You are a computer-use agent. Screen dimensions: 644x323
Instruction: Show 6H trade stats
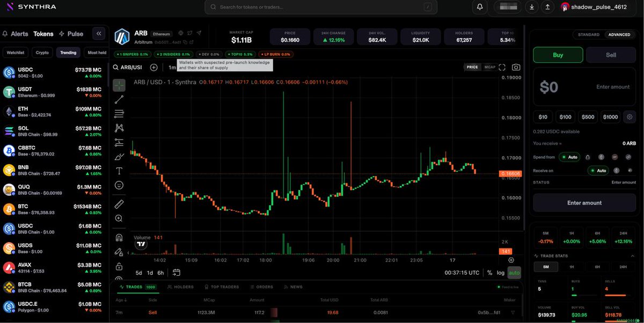click(597, 267)
